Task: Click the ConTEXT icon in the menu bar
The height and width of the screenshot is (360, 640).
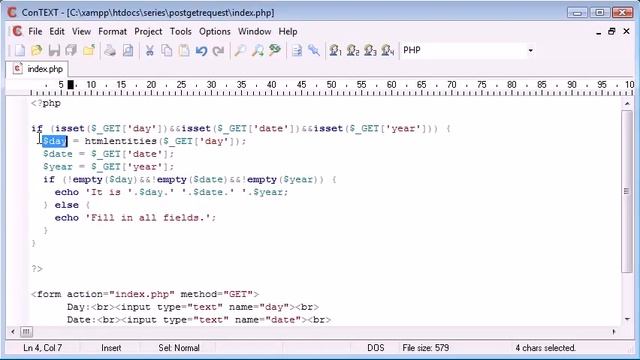Action: (x=17, y=31)
